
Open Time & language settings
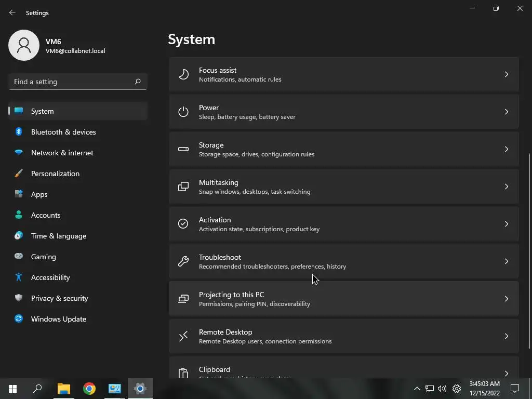pos(78,235)
